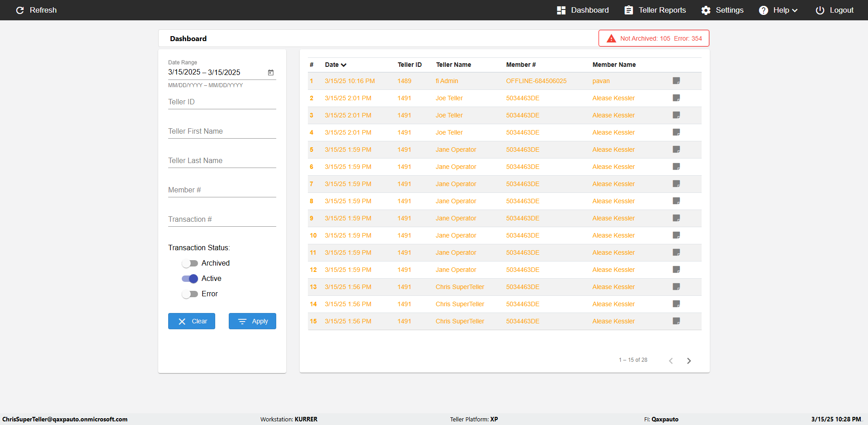Focus the Teller ID input field
Viewport: 868px width, 425px height.
click(222, 102)
